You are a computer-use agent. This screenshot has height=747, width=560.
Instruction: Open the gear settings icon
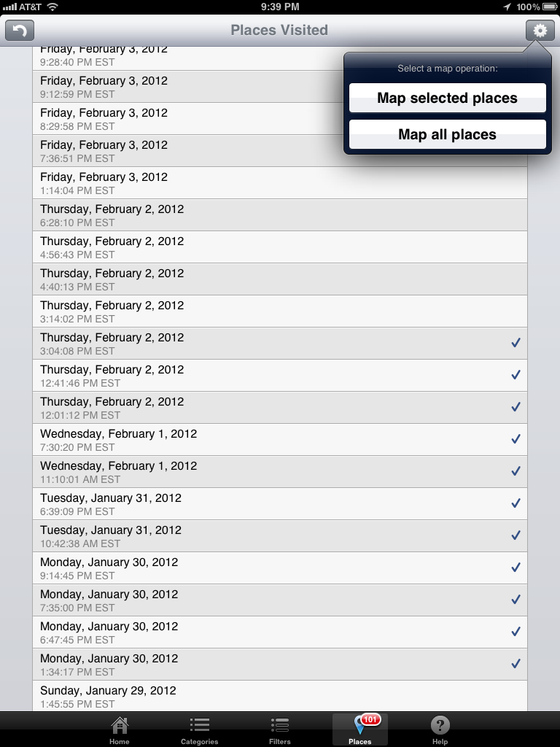(540, 31)
